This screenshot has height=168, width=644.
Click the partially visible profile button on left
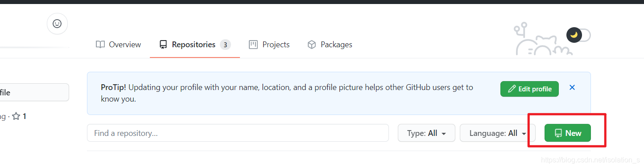(34, 92)
